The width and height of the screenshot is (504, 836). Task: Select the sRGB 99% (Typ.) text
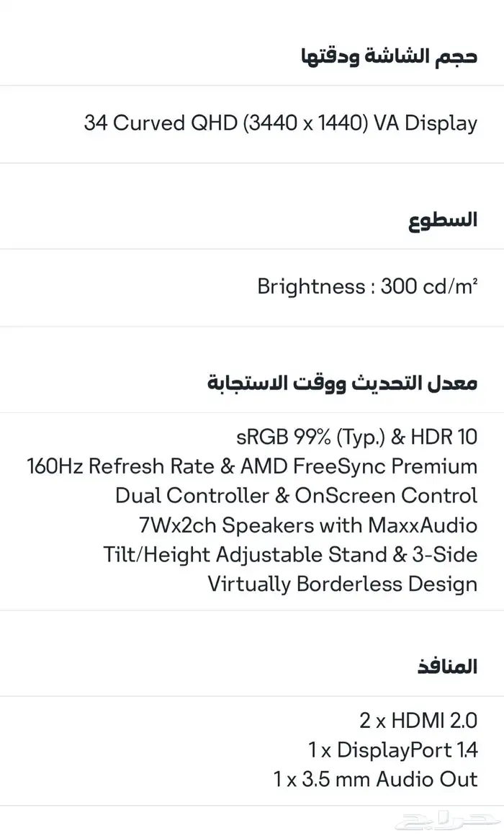tap(310, 437)
